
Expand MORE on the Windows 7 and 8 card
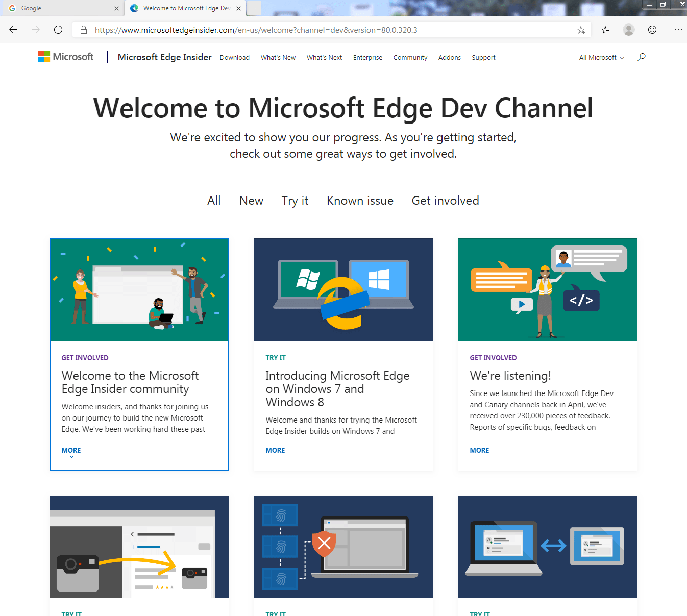pos(275,450)
